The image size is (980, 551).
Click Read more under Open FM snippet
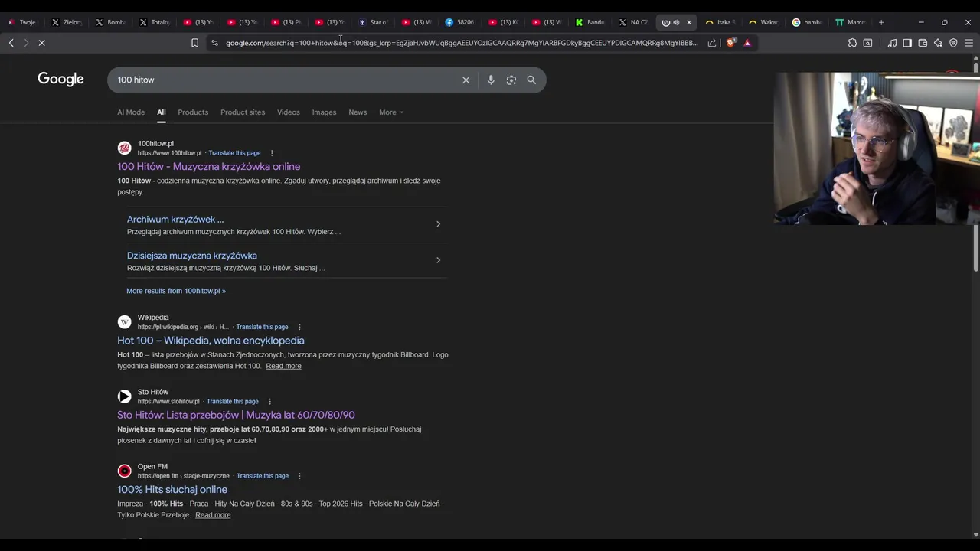click(213, 515)
